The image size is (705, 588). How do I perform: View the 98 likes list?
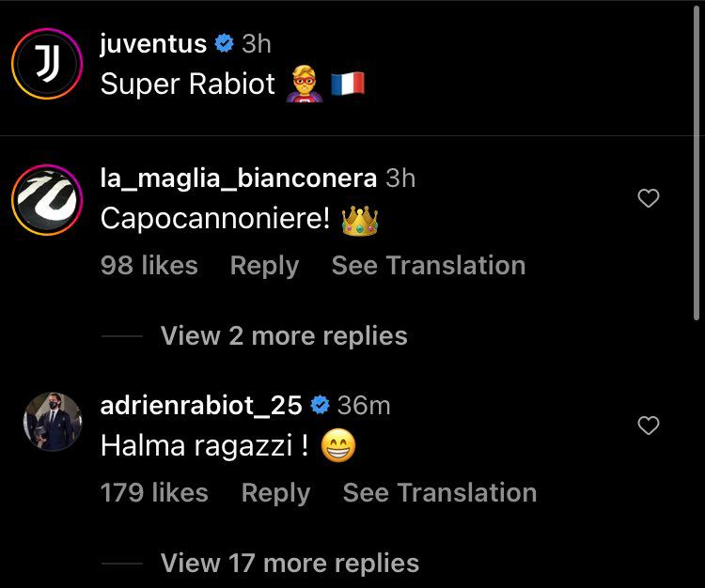point(149,266)
